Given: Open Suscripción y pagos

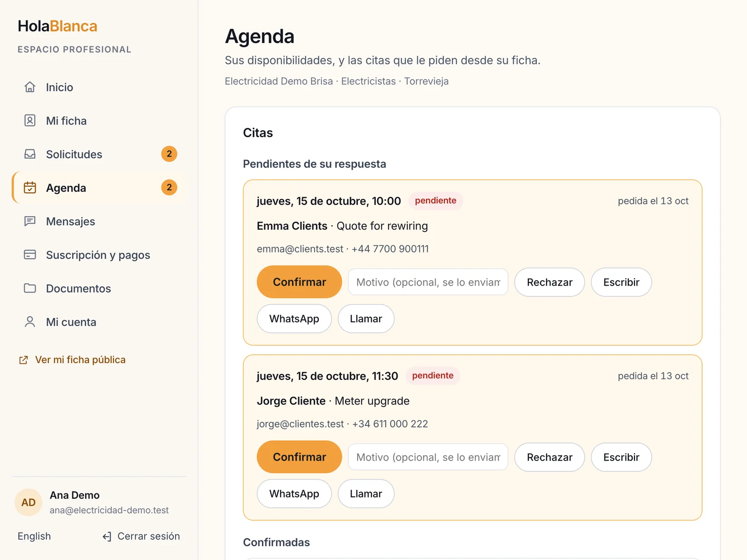Looking at the screenshot, I should tap(99, 255).
